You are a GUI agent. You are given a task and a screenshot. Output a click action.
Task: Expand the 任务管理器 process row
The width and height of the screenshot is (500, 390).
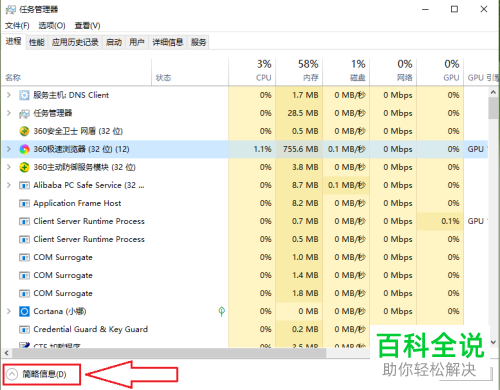point(9,113)
